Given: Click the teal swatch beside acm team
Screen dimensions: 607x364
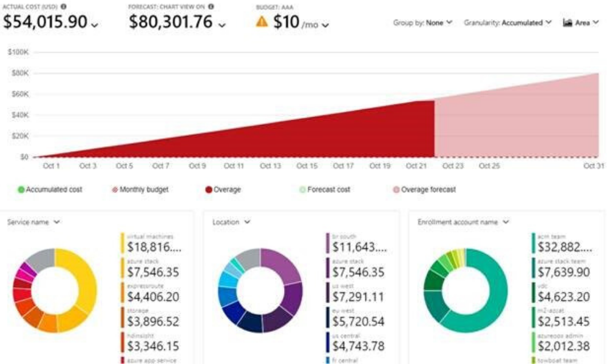Looking at the screenshot, I should 533,243.
